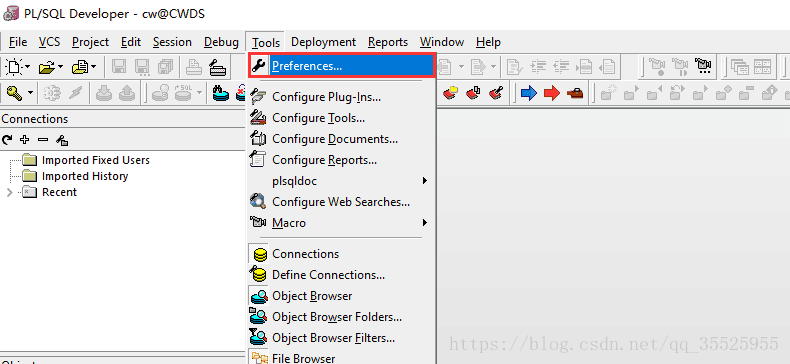Click the Save As floppy icon with dots
Image resolution: width=790 pixels, height=364 pixels.
pyautogui.click(x=142, y=67)
